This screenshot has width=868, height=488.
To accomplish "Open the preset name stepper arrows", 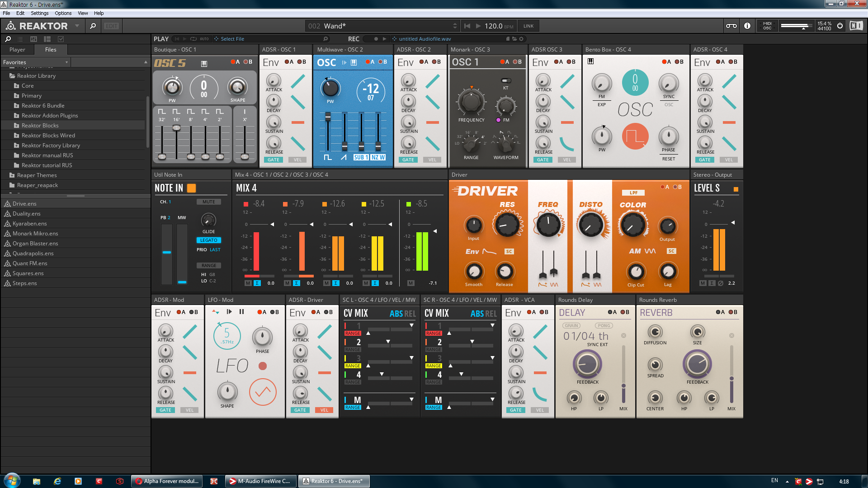I will (455, 26).
